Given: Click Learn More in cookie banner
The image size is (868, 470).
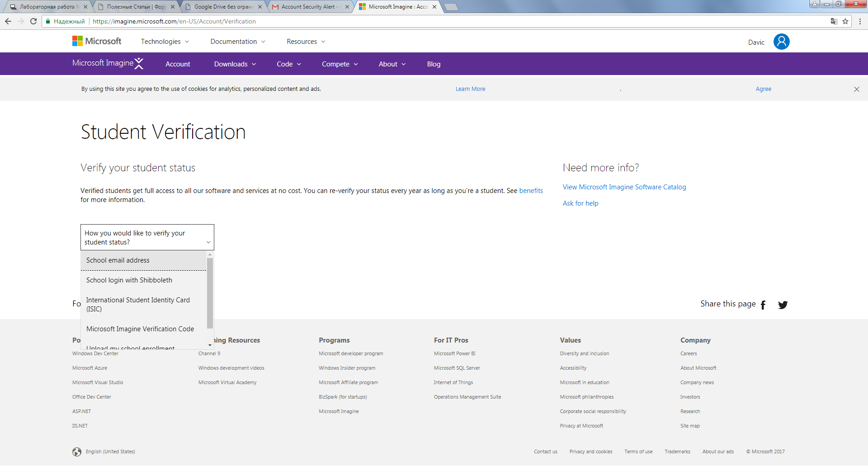Looking at the screenshot, I should (x=470, y=89).
